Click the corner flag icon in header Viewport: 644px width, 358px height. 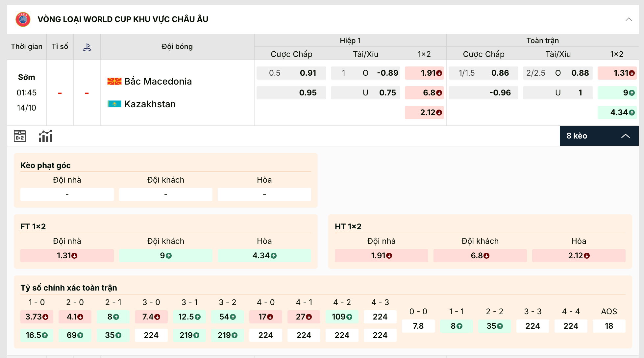[x=87, y=47]
